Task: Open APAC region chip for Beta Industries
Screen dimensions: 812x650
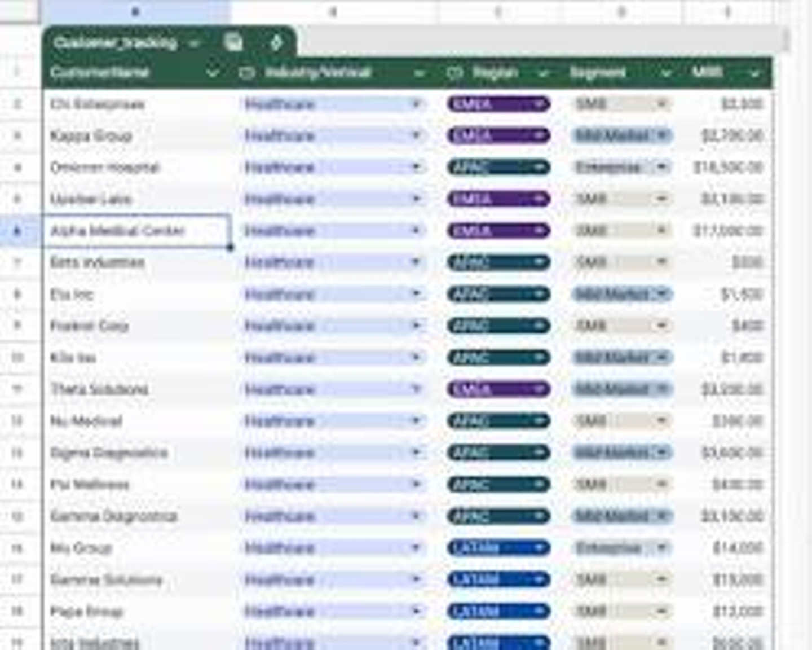Action: [498, 262]
